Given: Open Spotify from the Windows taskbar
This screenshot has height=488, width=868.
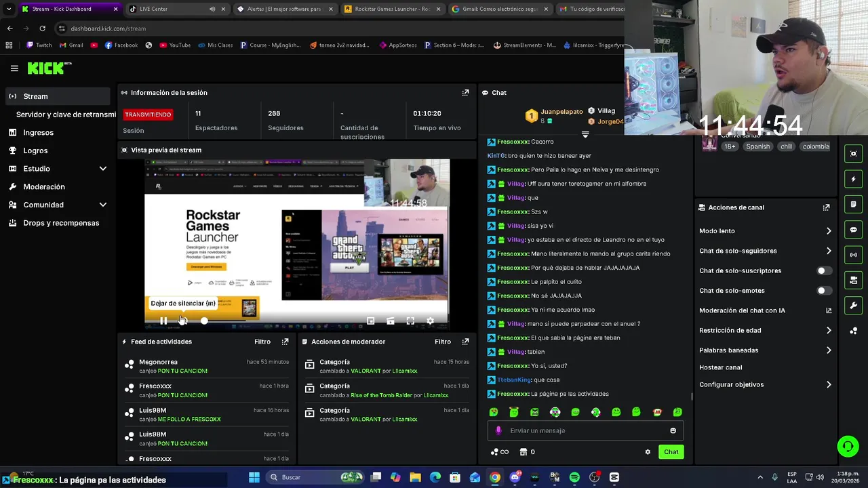Looking at the screenshot, I should click(x=574, y=477).
